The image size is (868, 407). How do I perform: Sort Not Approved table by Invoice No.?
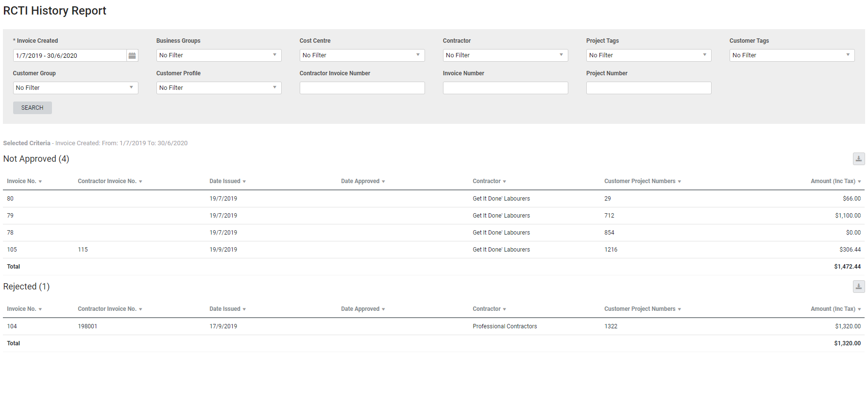(24, 181)
